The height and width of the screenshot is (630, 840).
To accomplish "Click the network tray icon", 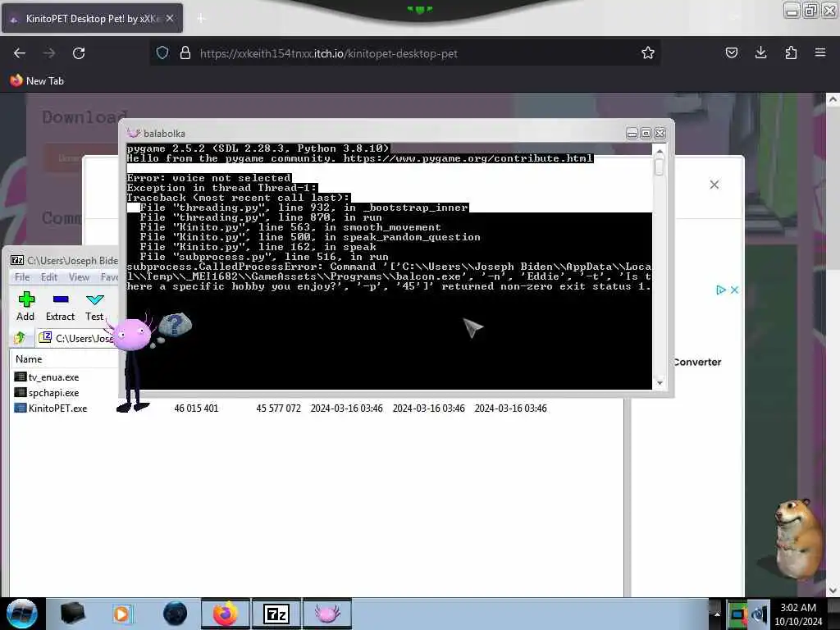I will click(737, 614).
